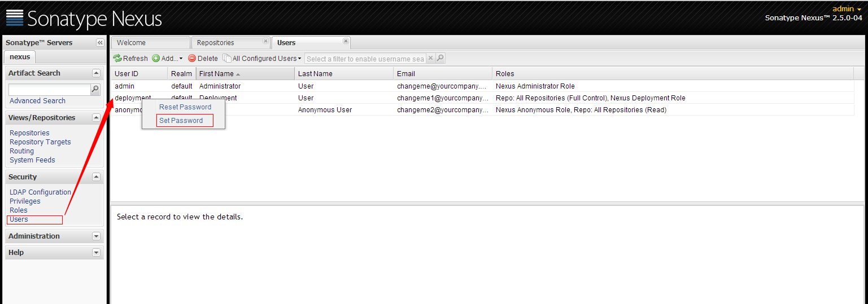Click the Refresh toolbar button
This screenshot has width=868, height=304.
pyautogui.click(x=130, y=59)
